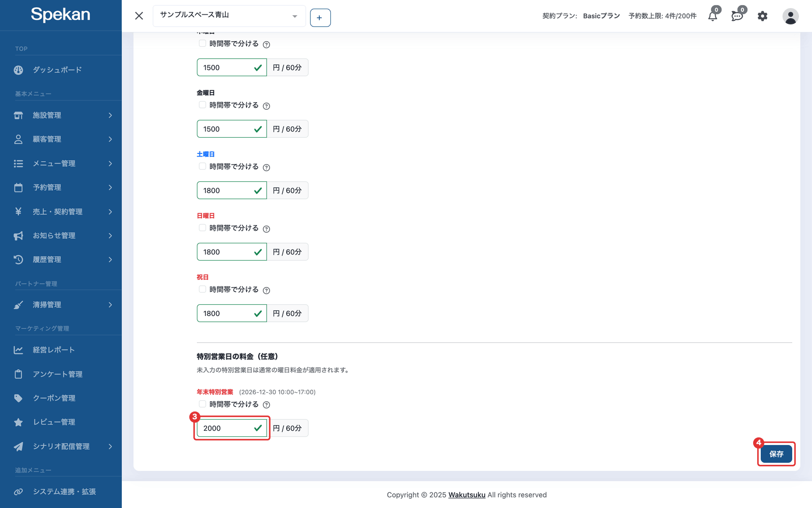Expand 顧客管理 sidebar menu
Image resolution: width=812 pixels, height=508 pixels.
(61, 139)
